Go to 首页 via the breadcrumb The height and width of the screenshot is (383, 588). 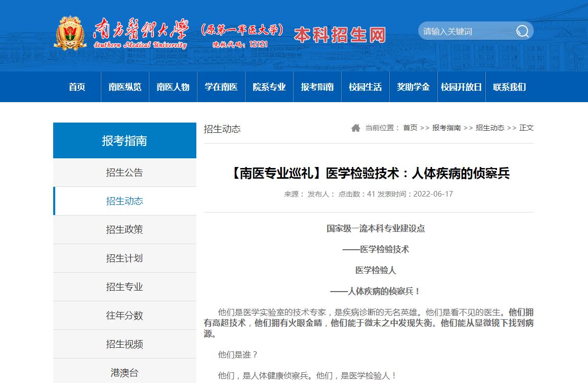[410, 128]
